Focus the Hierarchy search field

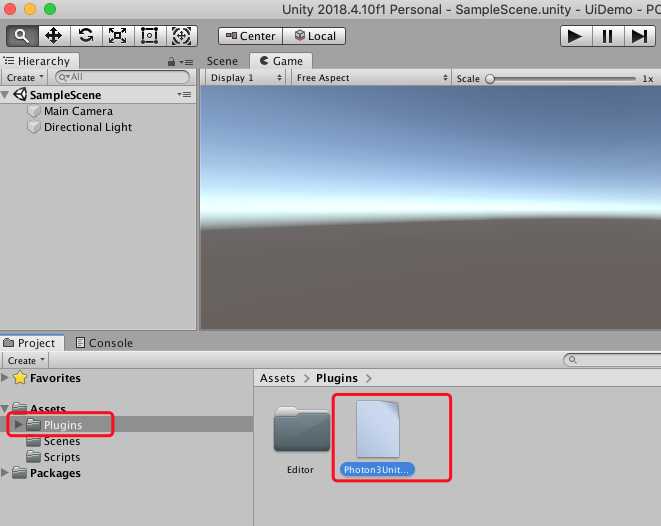click(122, 77)
